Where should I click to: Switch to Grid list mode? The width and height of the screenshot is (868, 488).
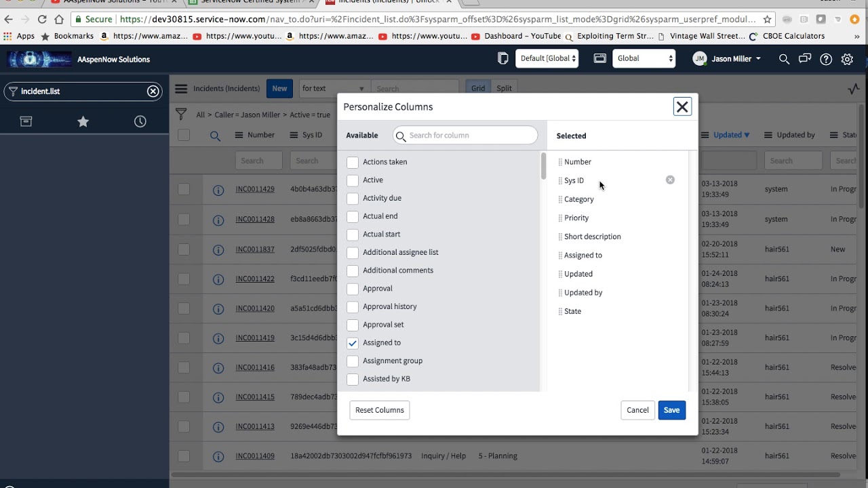pyautogui.click(x=478, y=88)
